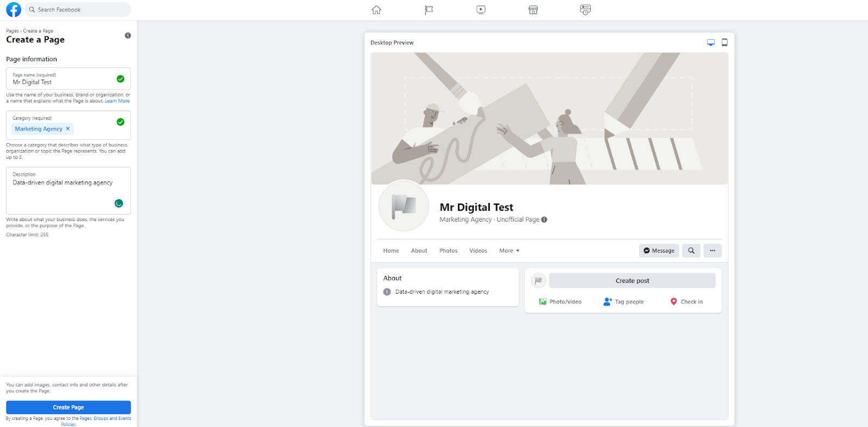Open the Home feed icon
The width and height of the screenshot is (868, 427).
376,10
